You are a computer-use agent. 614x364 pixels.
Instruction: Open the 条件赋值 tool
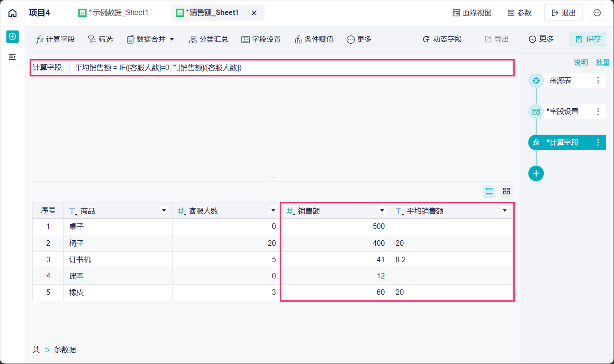[314, 39]
